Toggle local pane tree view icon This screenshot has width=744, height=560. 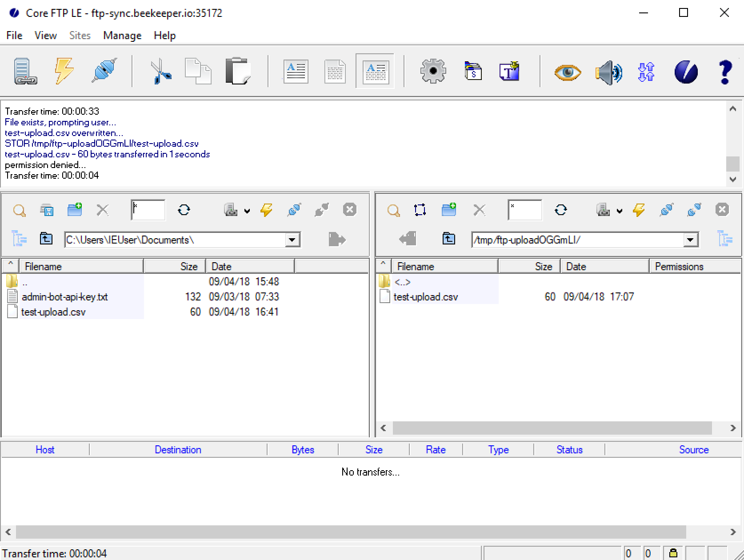point(19,239)
